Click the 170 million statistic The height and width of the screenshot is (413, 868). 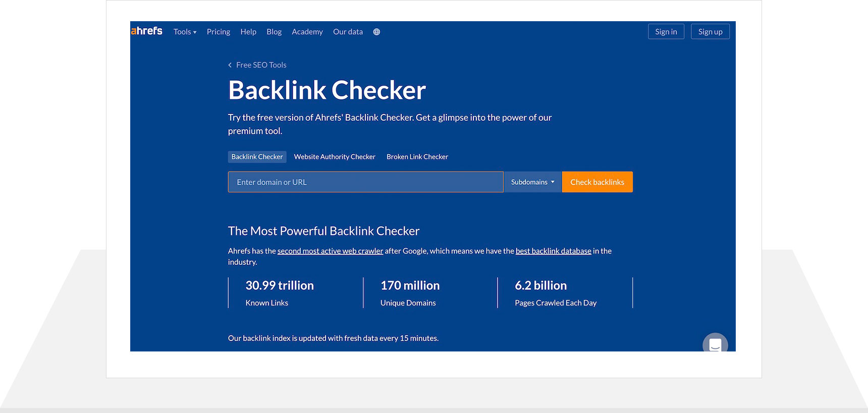point(410,285)
